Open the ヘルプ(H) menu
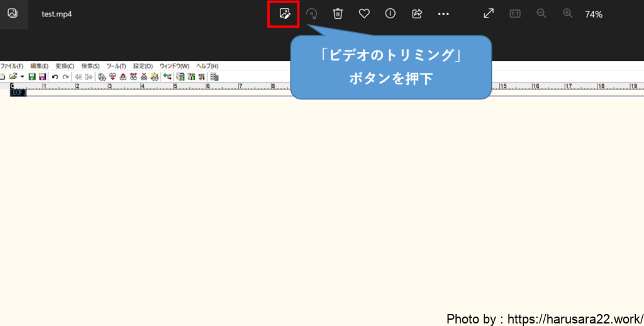Screen dimensions: 644x326 [x=207, y=66]
